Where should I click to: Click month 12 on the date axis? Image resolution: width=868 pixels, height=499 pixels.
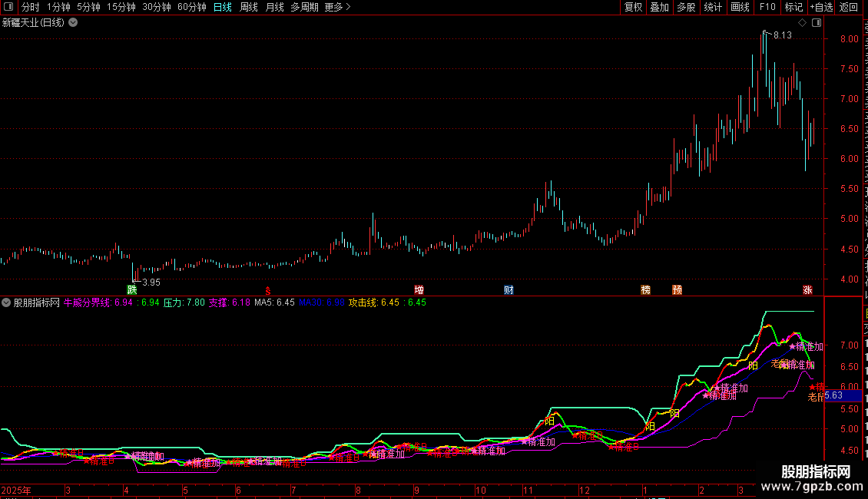[585, 490]
